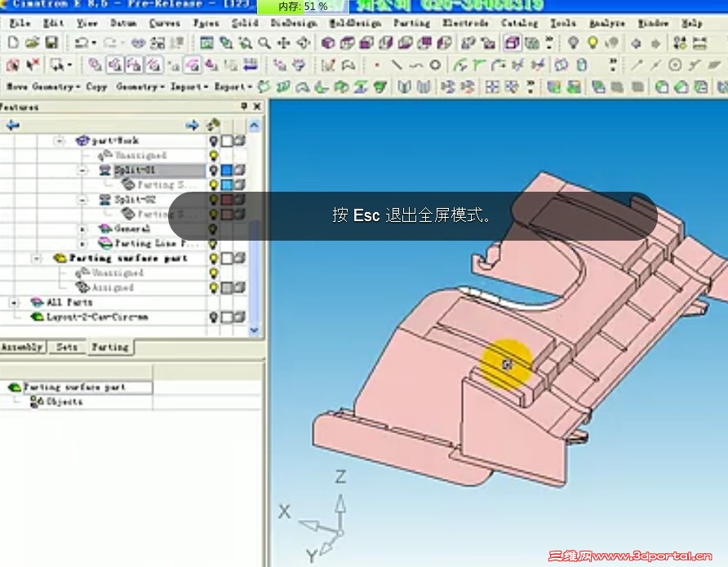Select Objects under Parting surface part

tap(56, 402)
